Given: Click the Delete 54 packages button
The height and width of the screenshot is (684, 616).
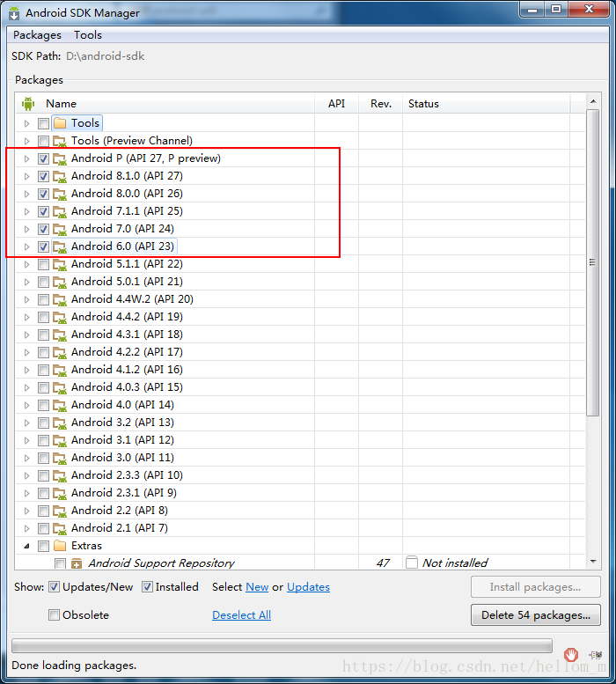Looking at the screenshot, I should pyautogui.click(x=536, y=615).
